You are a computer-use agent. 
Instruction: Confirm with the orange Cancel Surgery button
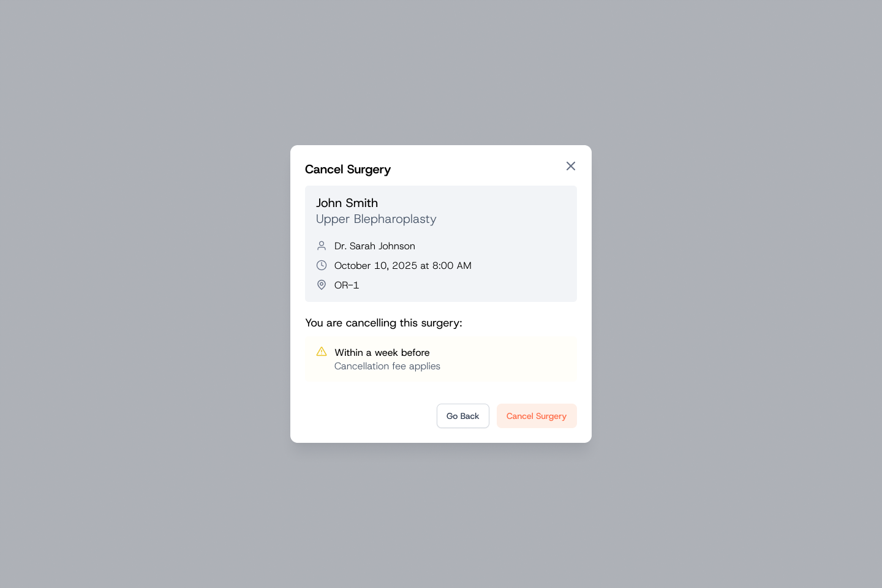[x=537, y=416]
